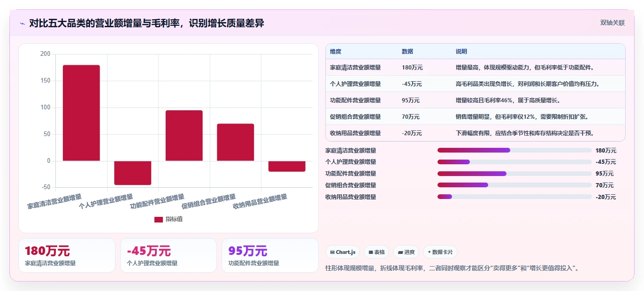The image size is (644, 291).
Task: Click the 收纳用品 negative bar in the chart
Action: 287,166
